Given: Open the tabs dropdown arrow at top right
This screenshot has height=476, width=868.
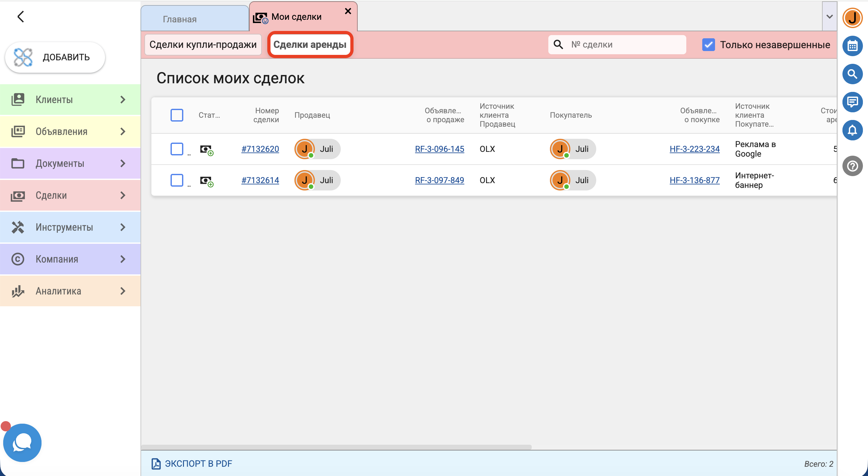Looking at the screenshot, I should pos(829,16).
